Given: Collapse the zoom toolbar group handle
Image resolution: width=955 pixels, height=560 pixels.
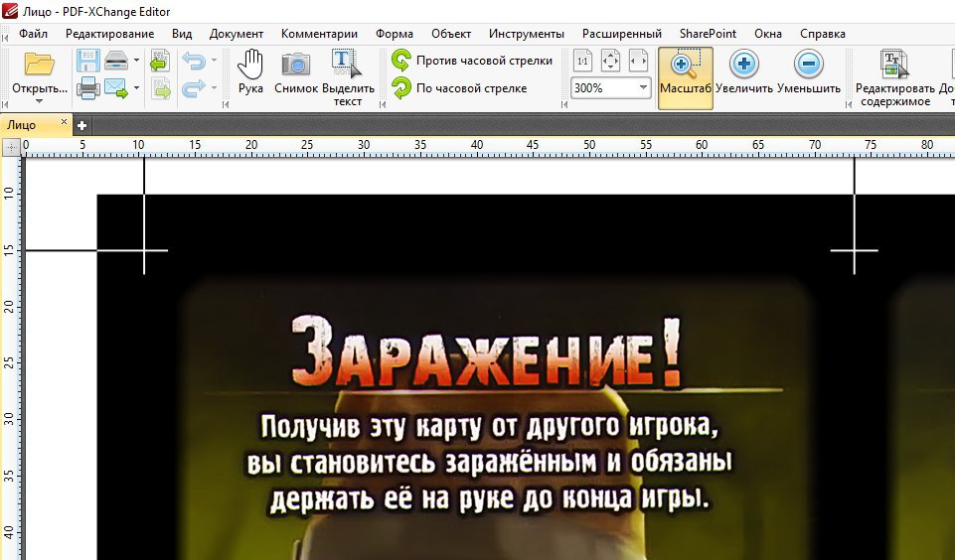Looking at the screenshot, I should (x=564, y=104).
